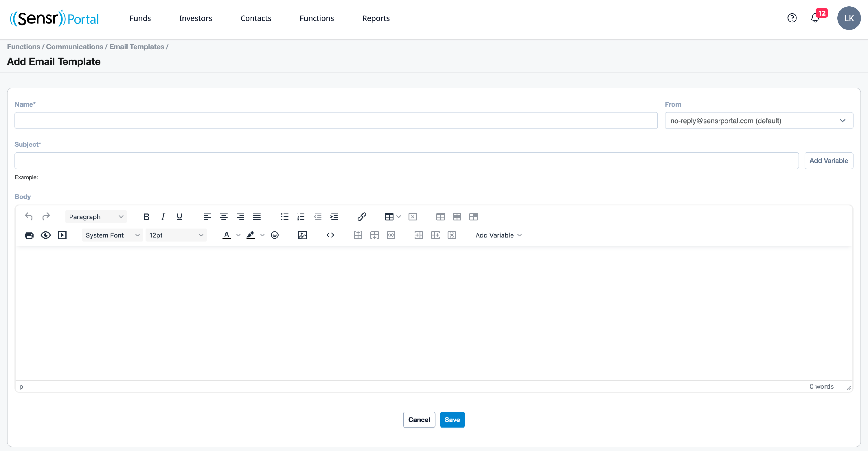868x451 pixels.
Task: Click the emoji smiley icon
Action: 275,235
